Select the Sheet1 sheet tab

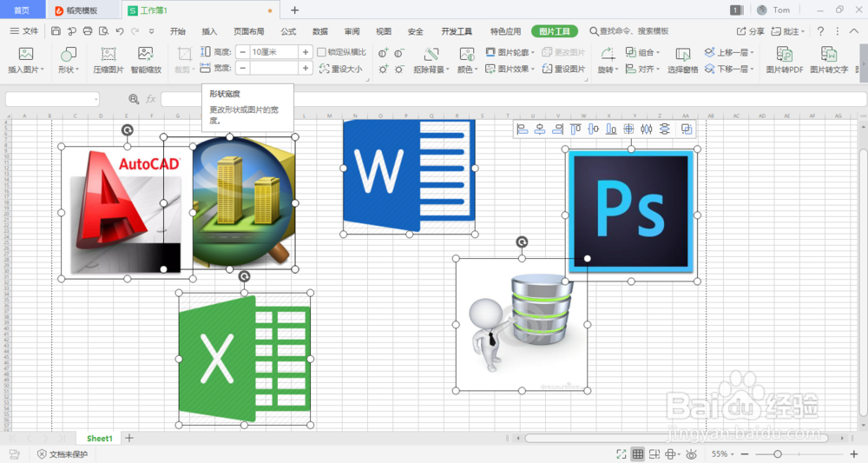pos(100,438)
